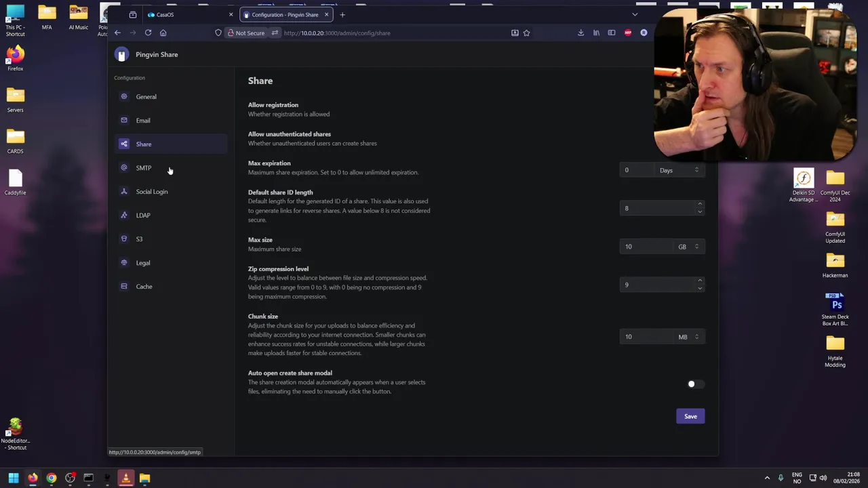Toggle the Firefox sidebar icon
The image size is (868, 488).
click(x=612, y=33)
